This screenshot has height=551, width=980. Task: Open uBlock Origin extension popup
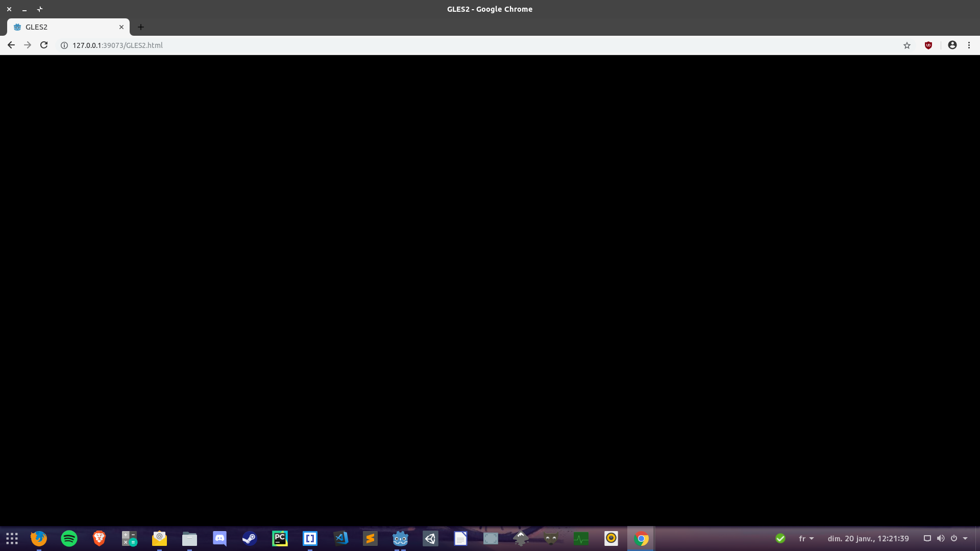928,45
